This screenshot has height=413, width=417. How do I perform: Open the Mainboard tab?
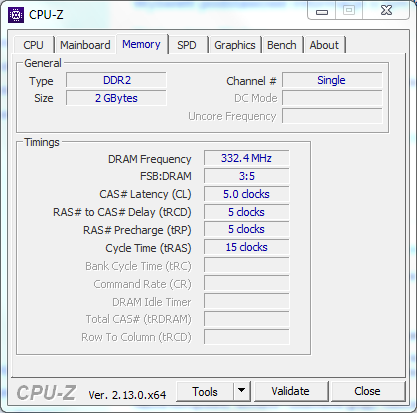click(x=85, y=45)
